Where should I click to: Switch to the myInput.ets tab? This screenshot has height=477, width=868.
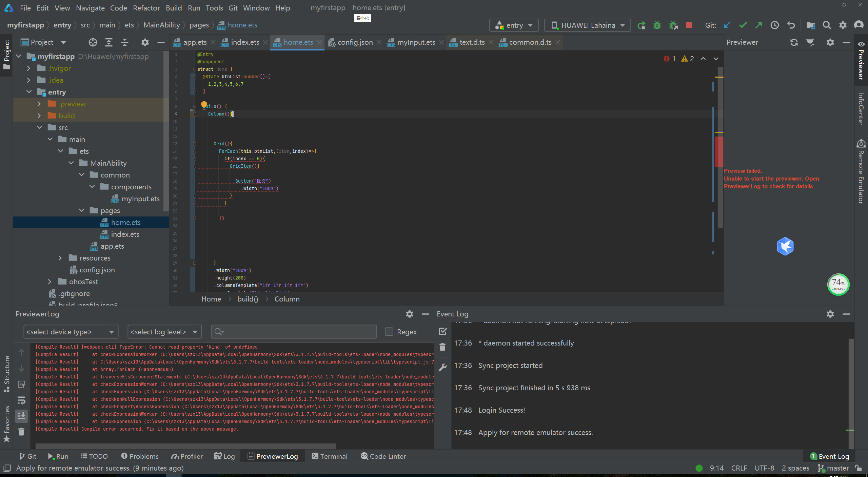click(x=416, y=42)
